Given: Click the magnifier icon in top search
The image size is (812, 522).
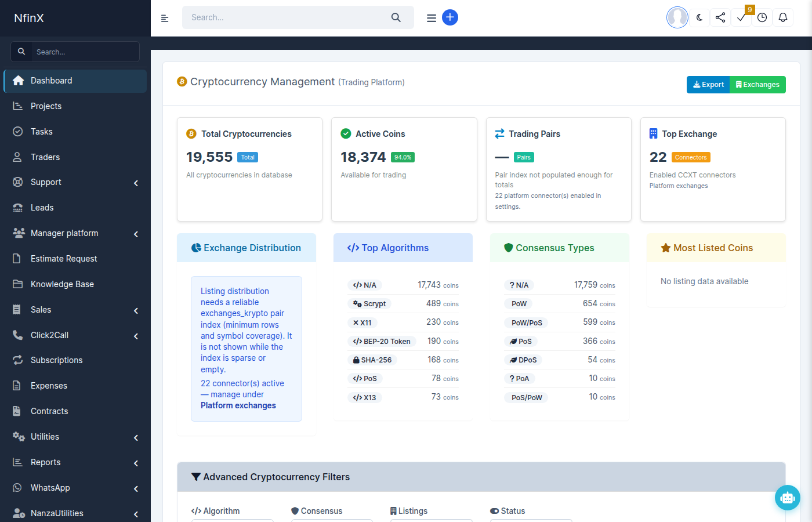Looking at the screenshot, I should pyautogui.click(x=396, y=17).
